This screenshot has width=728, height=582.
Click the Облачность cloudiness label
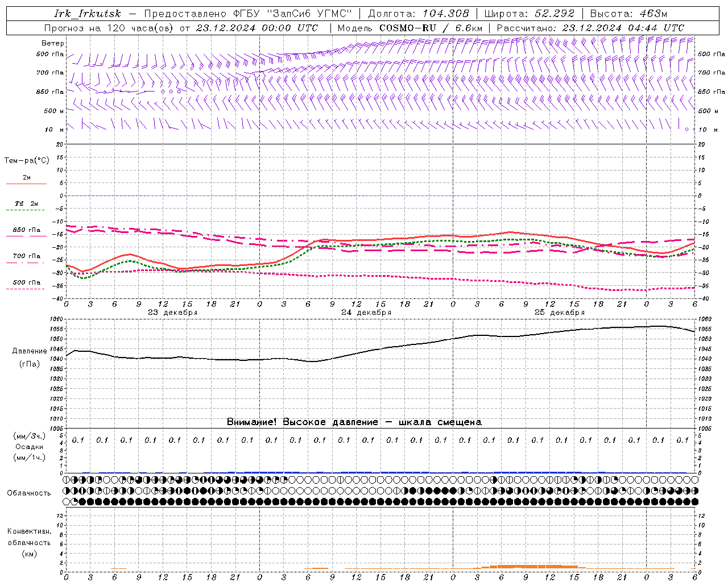[x=29, y=493]
